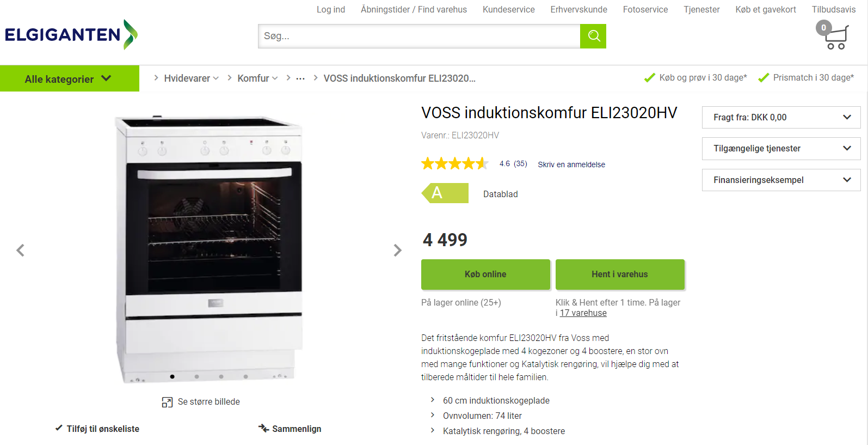Show the next product image arrow
868x445 pixels.
coord(398,250)
